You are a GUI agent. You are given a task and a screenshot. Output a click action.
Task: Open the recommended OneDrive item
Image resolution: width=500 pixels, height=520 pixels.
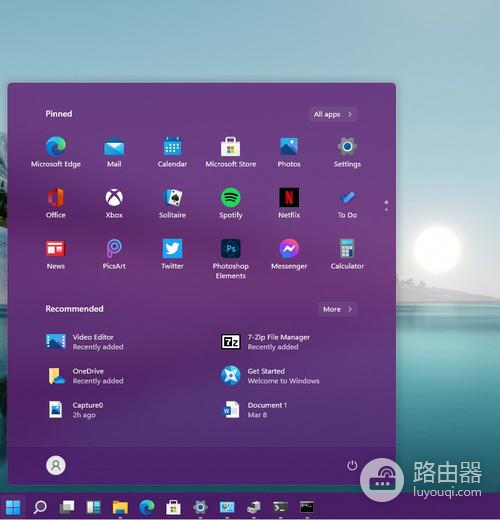click(85, 376)
